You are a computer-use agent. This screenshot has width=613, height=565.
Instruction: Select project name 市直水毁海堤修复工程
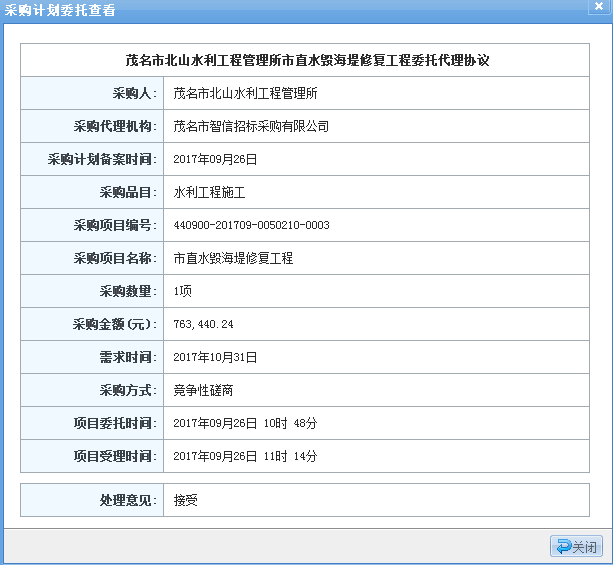[233, 258]
